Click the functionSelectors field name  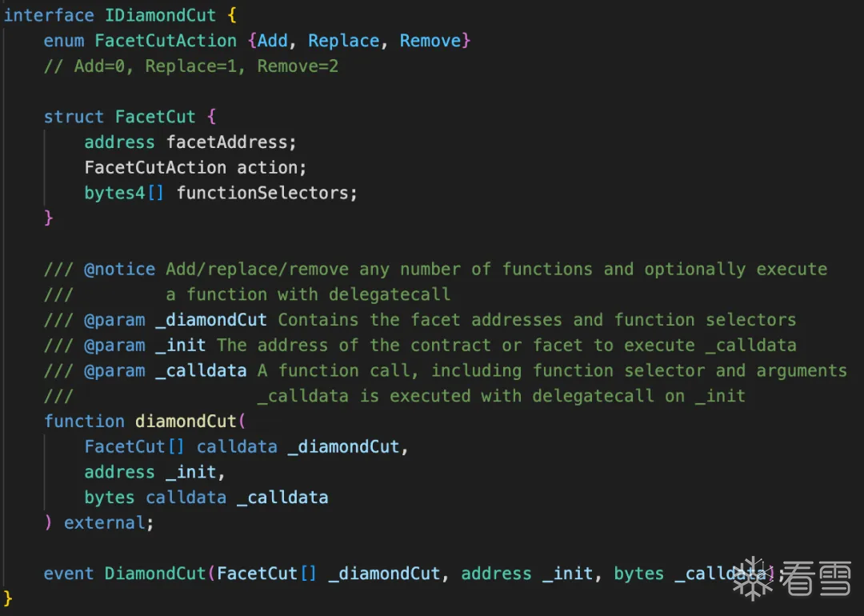click(x=263, y=193)
